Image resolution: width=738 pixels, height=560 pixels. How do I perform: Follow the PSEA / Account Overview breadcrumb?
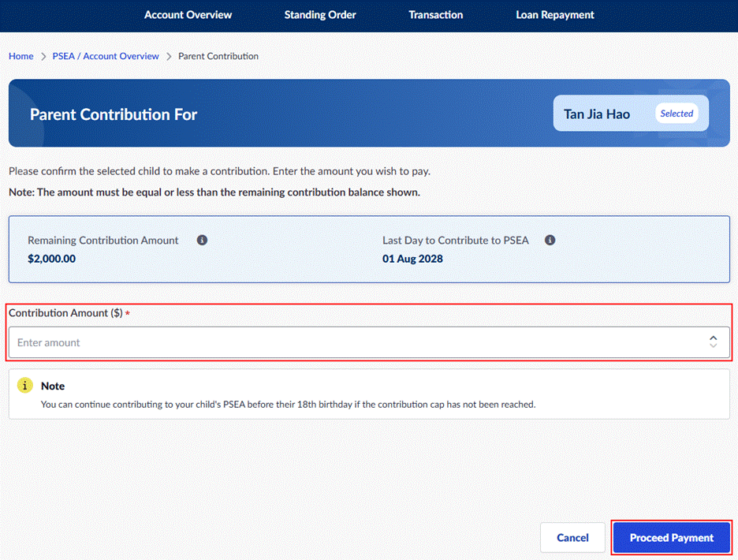106,56
